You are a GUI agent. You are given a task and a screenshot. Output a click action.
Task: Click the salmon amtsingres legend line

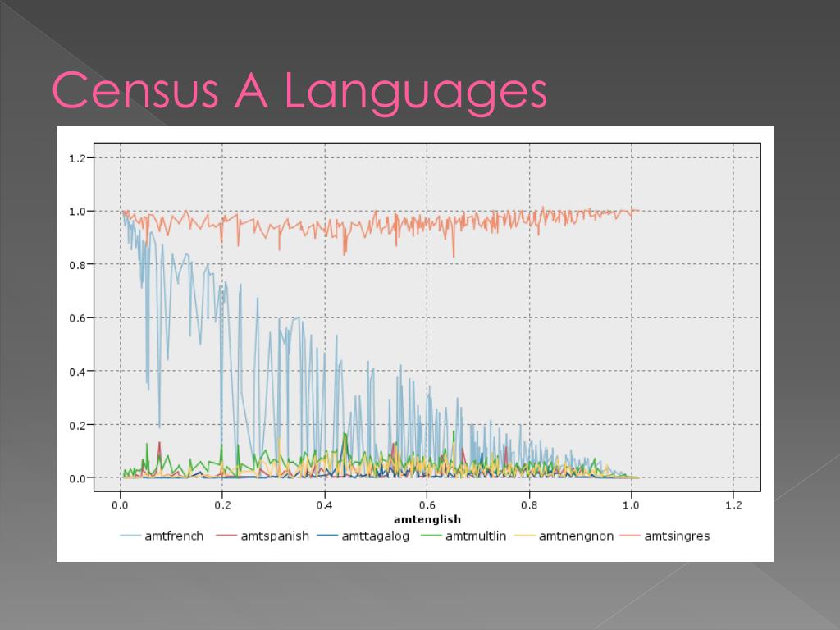click(x=630, y=536)
